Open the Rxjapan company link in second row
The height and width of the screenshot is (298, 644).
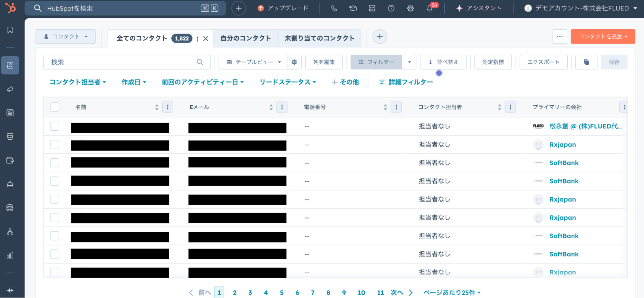click(562, 144)
